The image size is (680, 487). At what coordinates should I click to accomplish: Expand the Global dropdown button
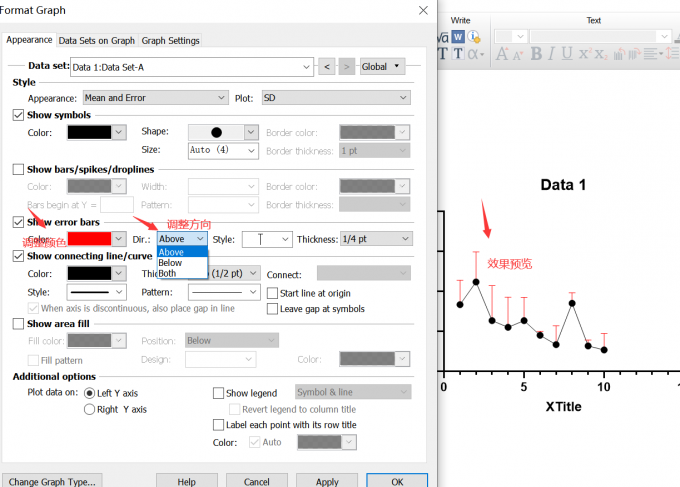click(382, 66)
